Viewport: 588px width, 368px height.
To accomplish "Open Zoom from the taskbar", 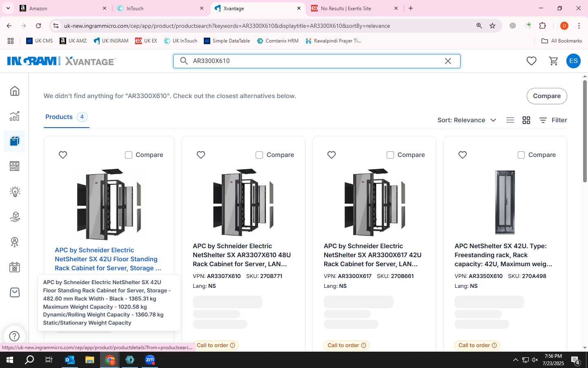I will tap(150, 360).
